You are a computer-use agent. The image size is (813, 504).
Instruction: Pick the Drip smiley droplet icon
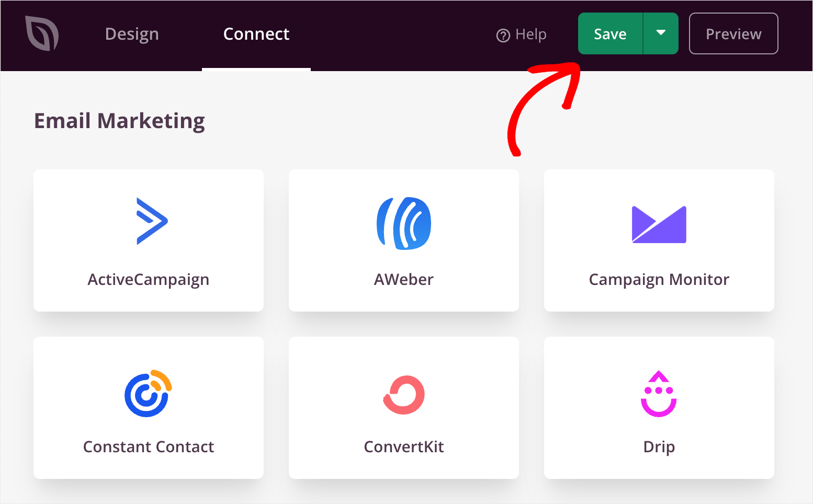(x=659, y=394)
